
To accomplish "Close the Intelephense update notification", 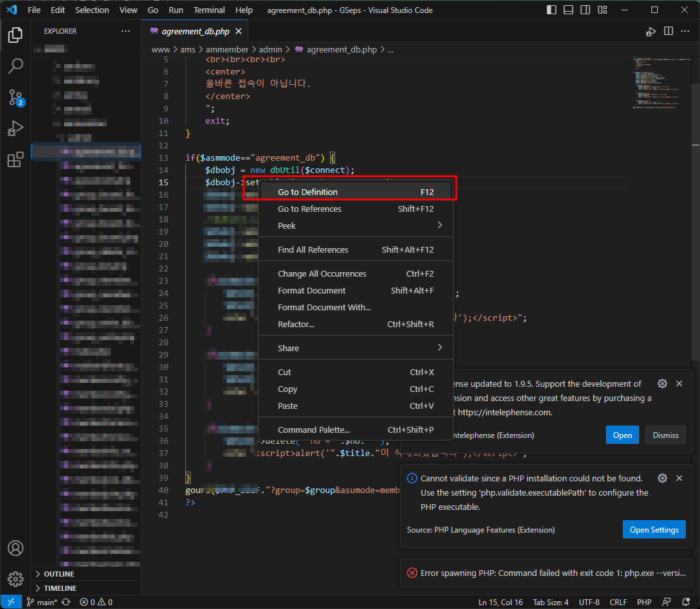I will (679, 384).
